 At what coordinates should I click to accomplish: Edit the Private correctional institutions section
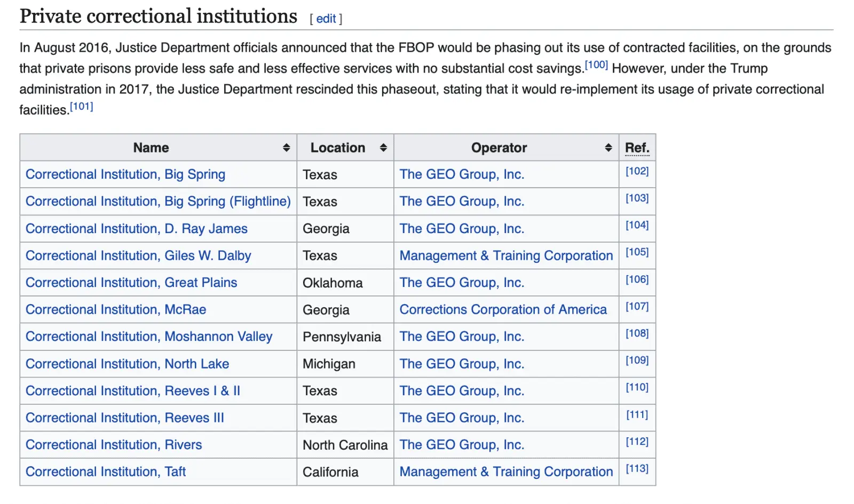coord(326,19)
